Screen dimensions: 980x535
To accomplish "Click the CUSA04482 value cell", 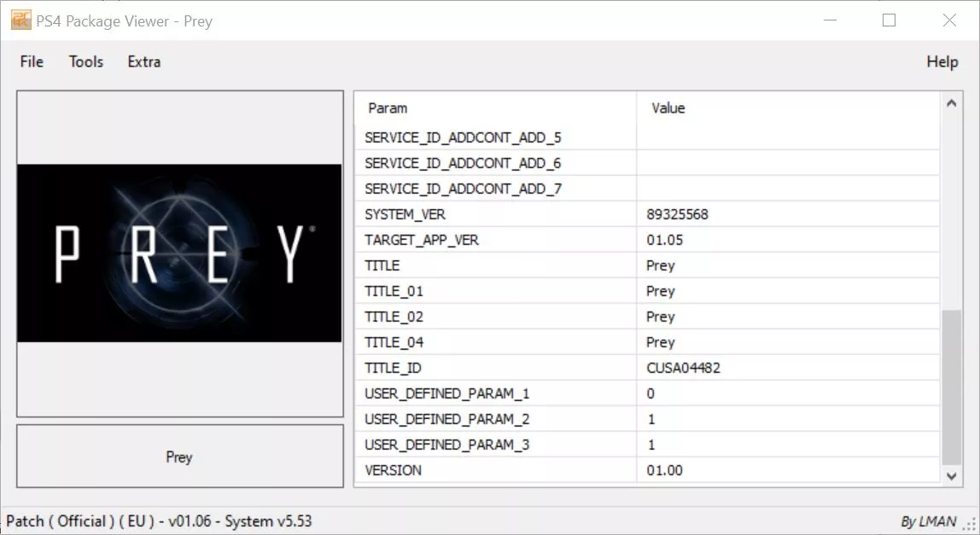I will tap(685, 368).
